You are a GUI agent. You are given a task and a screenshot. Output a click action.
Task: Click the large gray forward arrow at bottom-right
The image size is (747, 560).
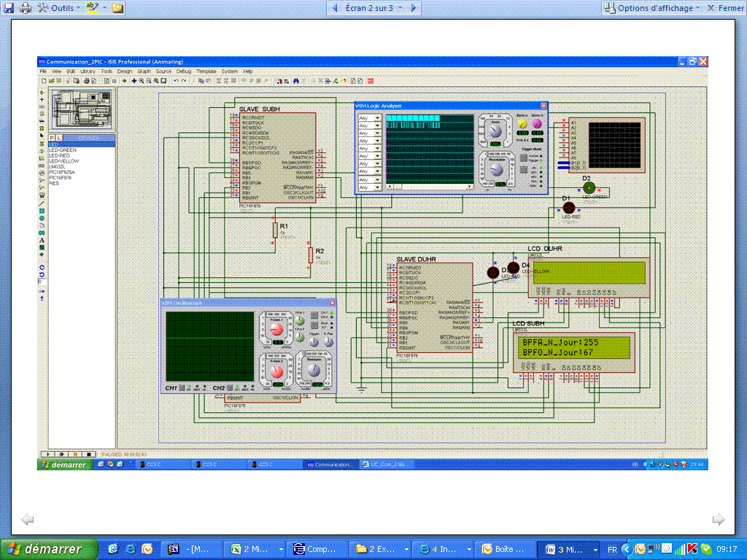point(719,519)
